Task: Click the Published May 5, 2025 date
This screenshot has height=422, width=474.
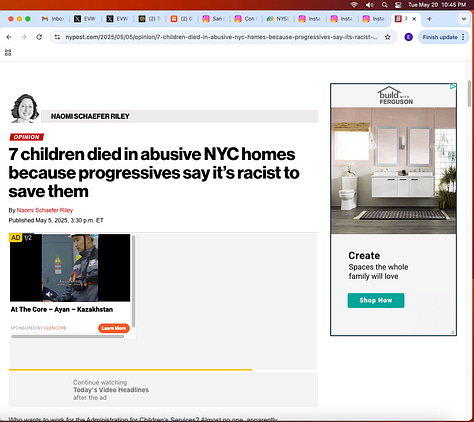Action: click(56, 220)
